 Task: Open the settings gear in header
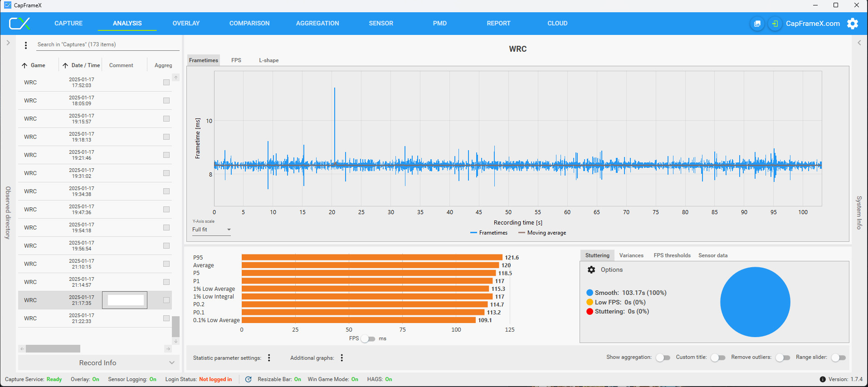pyautogui.click(x=853, y=24)
